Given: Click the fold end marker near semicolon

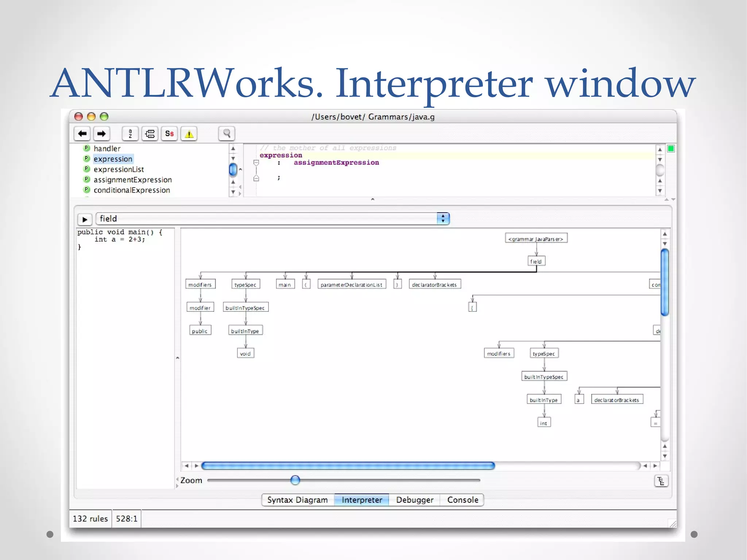Looking at the screenshot, I should [256, 178].
